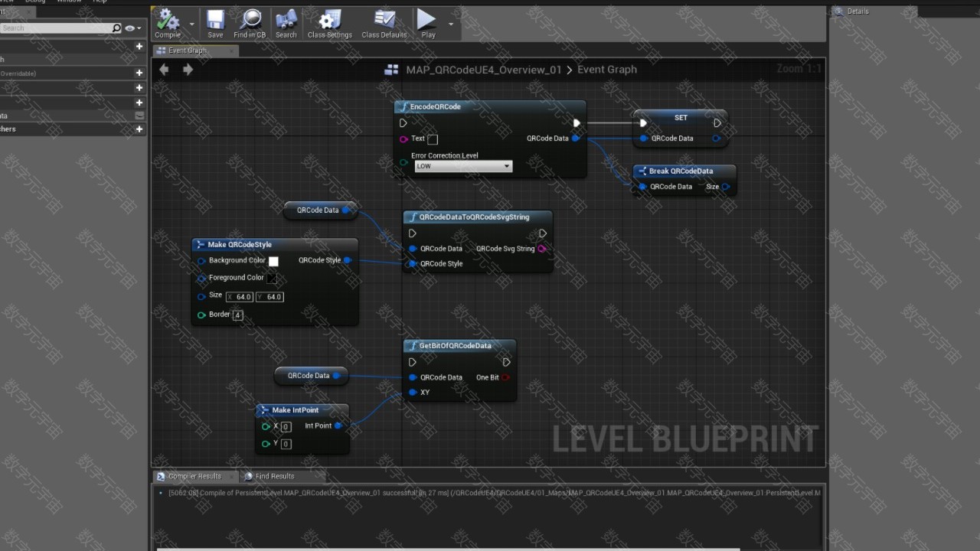Toggle the eye view options icon

(x=129, y=28)
